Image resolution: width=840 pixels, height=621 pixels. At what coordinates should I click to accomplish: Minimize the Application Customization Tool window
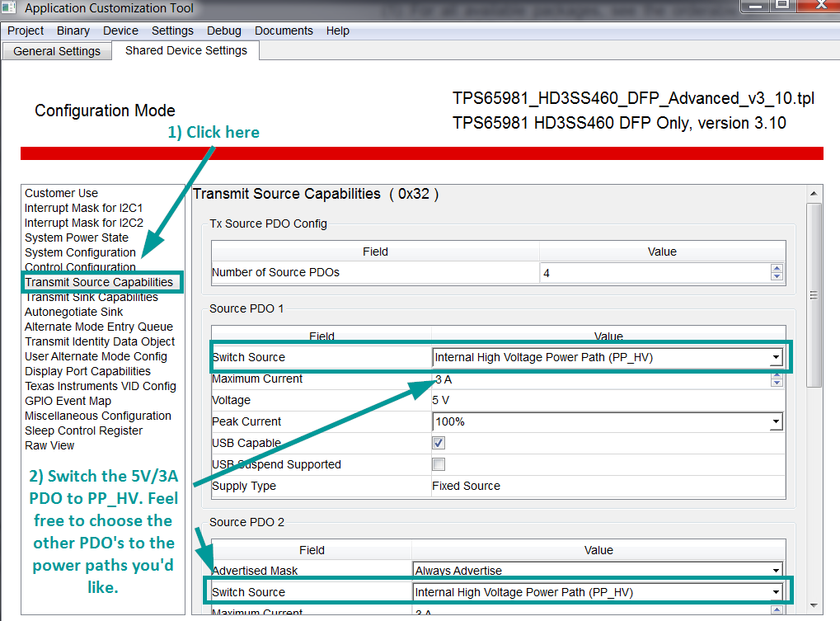(x=755, y=5)
